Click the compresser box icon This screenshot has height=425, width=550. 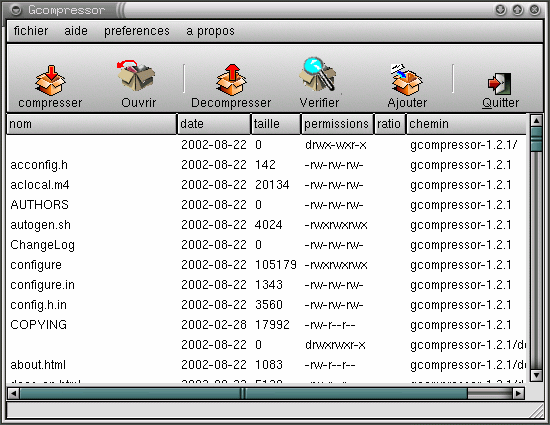coord(50,80)
